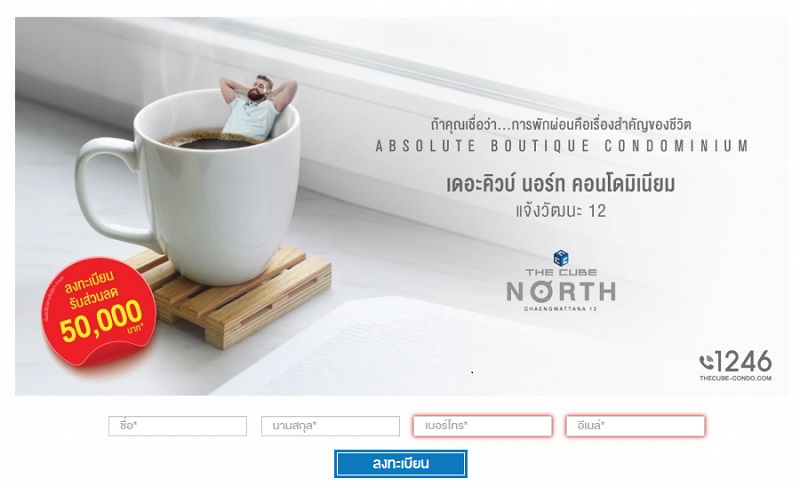
Task: Click the CHAENGWATTANA 12 caption under the logo
Action: click(x=561, y=309)
